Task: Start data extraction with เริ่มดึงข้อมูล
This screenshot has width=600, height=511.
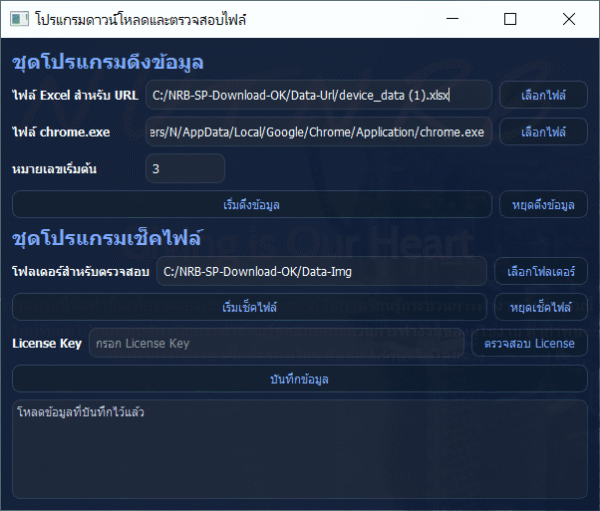Action: pos(251,204)
